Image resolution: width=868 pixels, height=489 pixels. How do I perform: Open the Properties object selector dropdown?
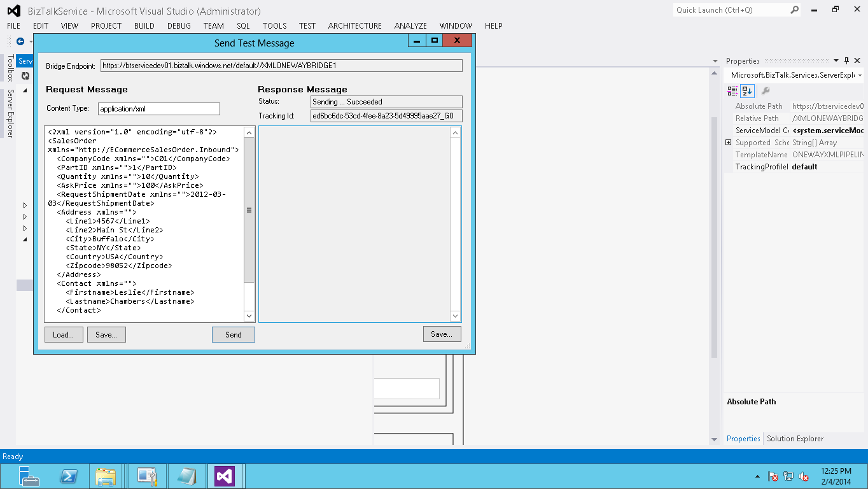[860, 75]
